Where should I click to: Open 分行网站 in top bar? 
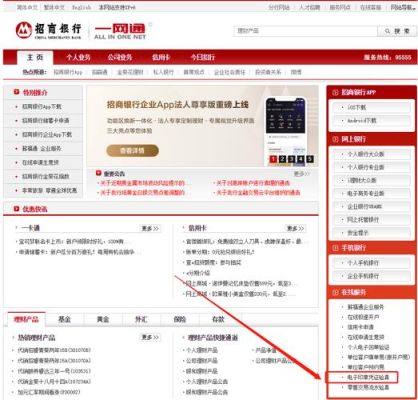point(279,7)
